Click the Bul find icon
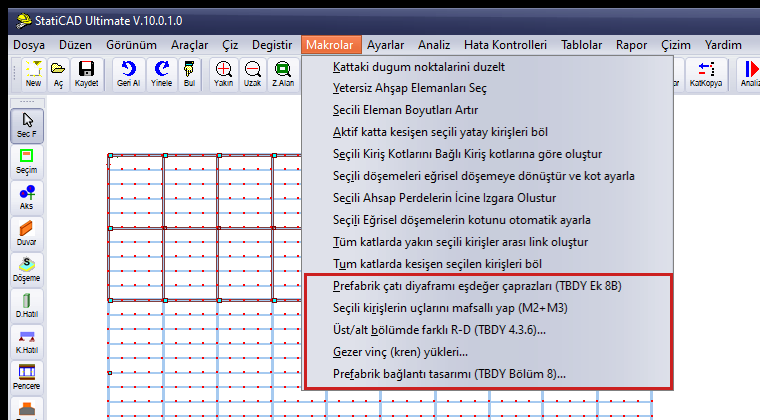 [190, 74]
